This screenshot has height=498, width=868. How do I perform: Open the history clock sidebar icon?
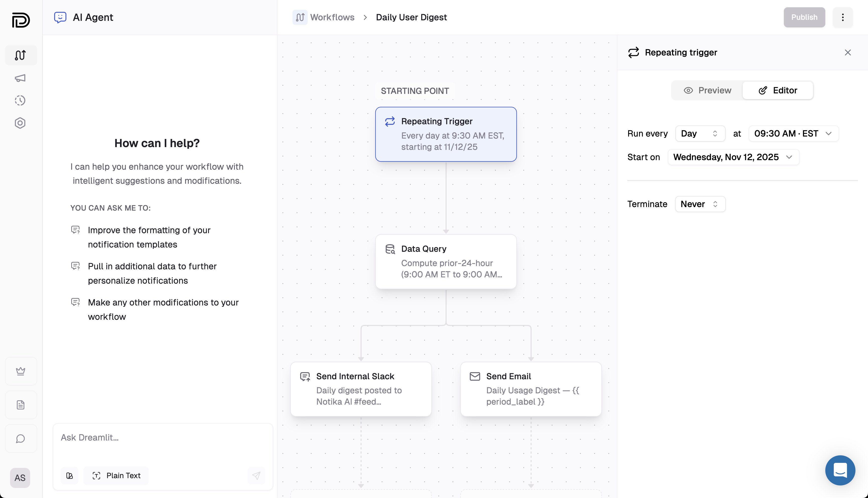[21, 101]
